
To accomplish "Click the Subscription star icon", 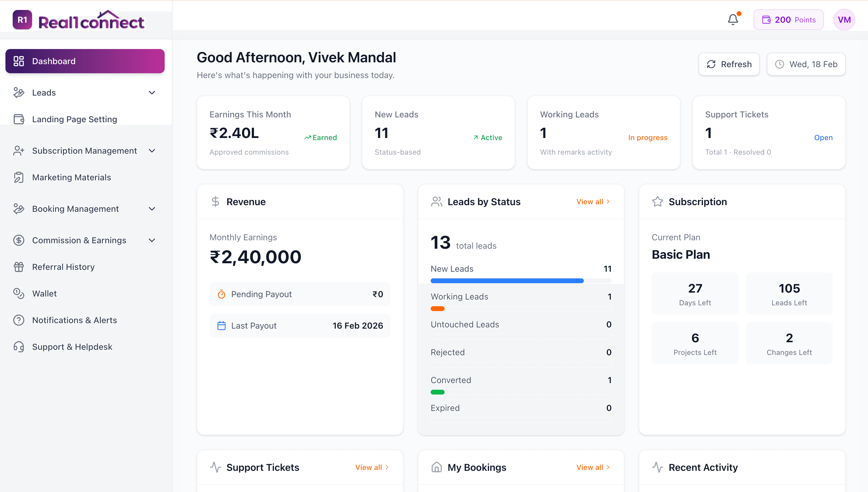I will [x=657, y=202].
